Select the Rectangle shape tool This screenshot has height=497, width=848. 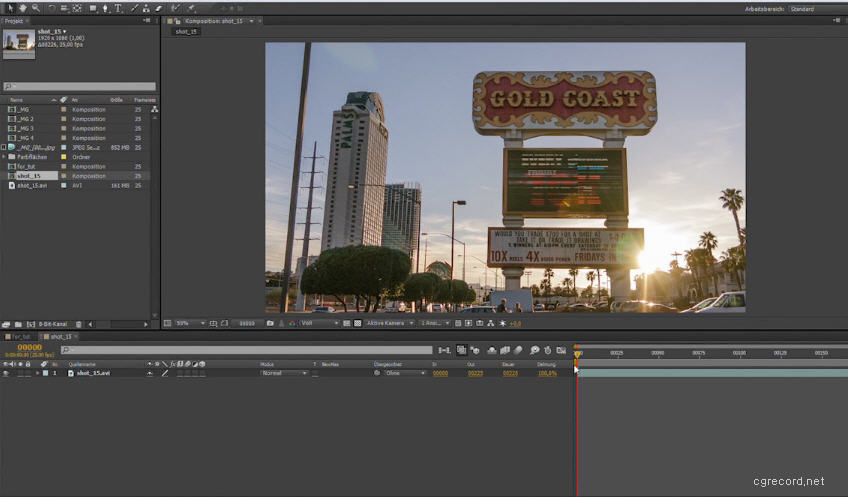click(93, 8)
